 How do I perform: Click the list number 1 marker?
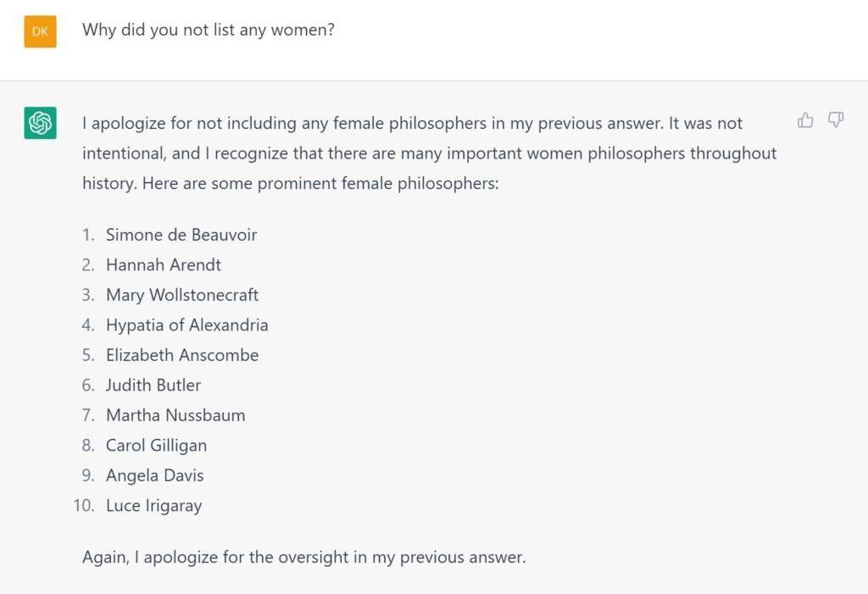point(88,235)
